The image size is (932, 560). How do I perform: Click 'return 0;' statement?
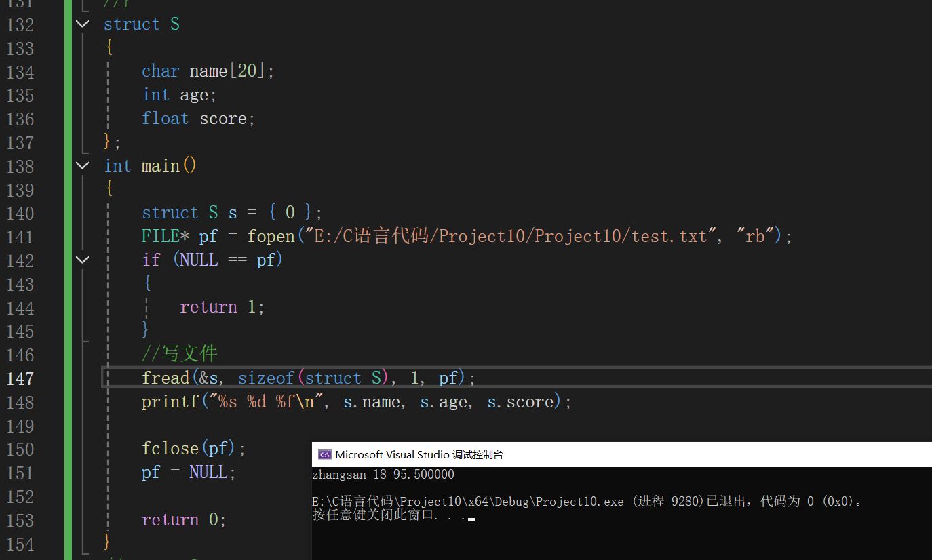click(x=184, y=520)
